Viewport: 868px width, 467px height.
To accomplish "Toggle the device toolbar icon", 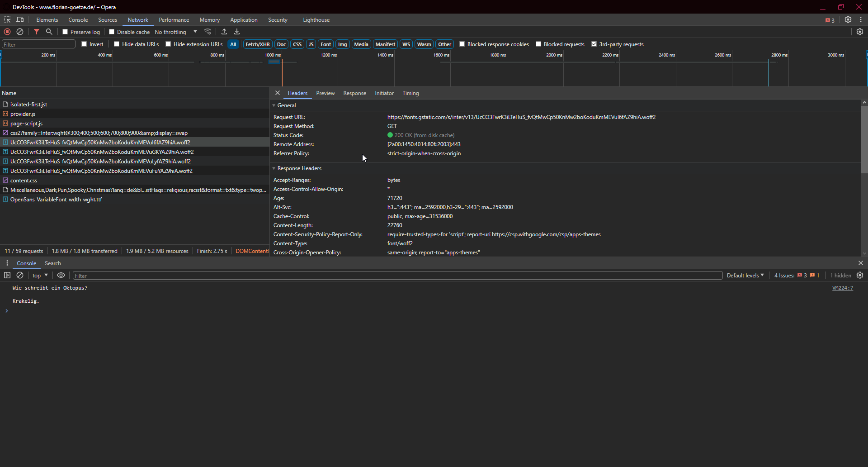I will tap(20, 20).
